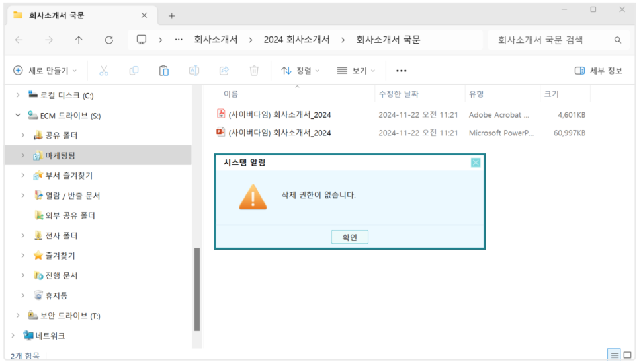Click the 60,997KB size cell

point(570,133)
